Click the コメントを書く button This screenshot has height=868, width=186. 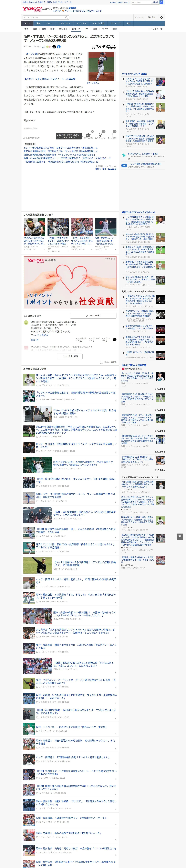[x=93, y=316]
